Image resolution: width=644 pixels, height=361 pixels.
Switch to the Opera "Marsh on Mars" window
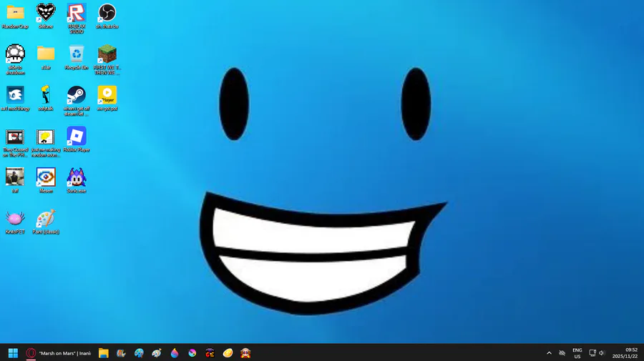pos(59,353)
